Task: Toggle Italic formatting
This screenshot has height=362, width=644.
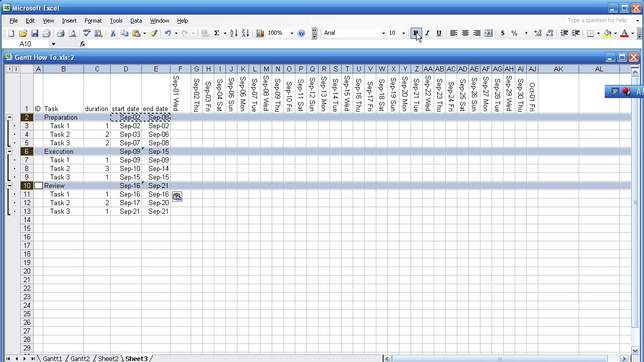Action: [427, 33]
